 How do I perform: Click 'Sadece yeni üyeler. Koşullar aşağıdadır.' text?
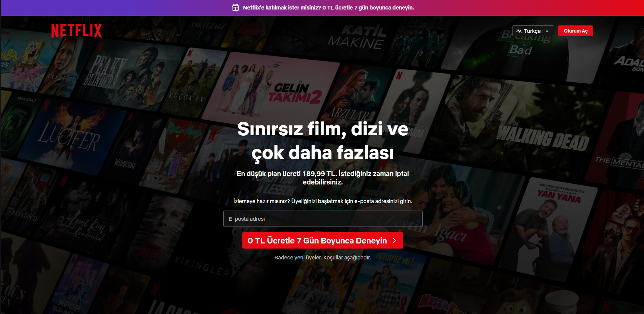323,257
